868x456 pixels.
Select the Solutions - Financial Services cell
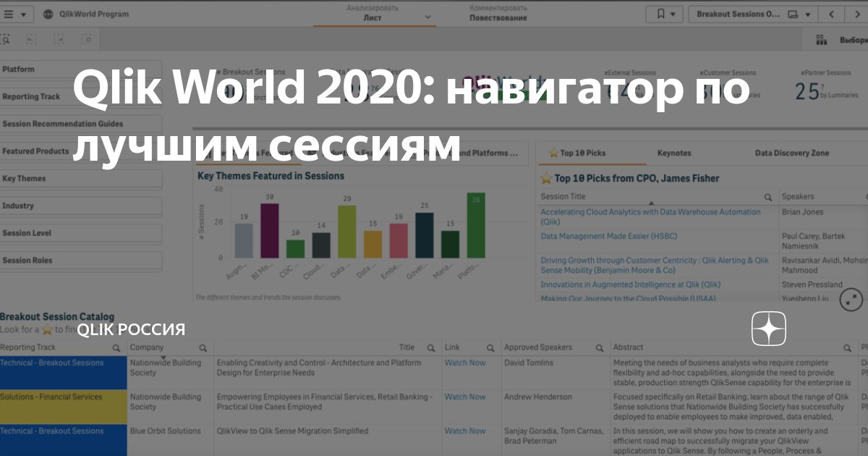(x=63, y=407)
